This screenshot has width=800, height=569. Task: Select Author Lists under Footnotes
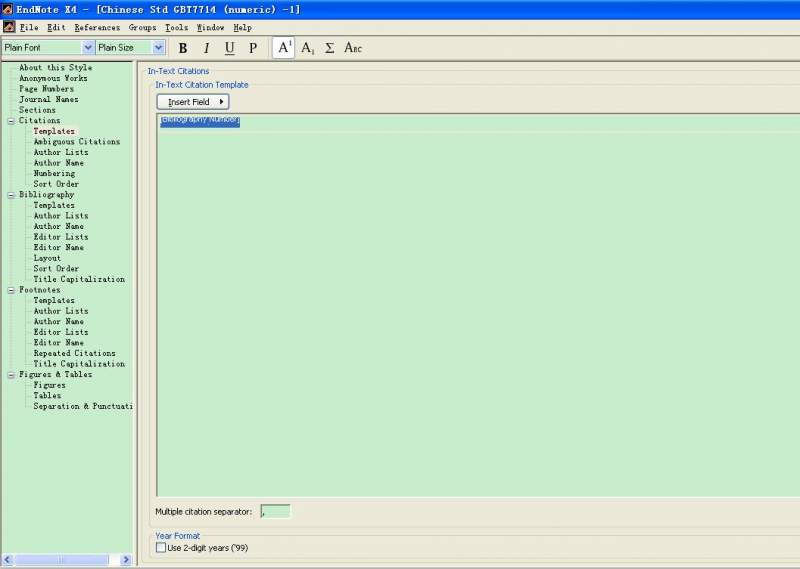pyautogui.click(x=61, y=311)
